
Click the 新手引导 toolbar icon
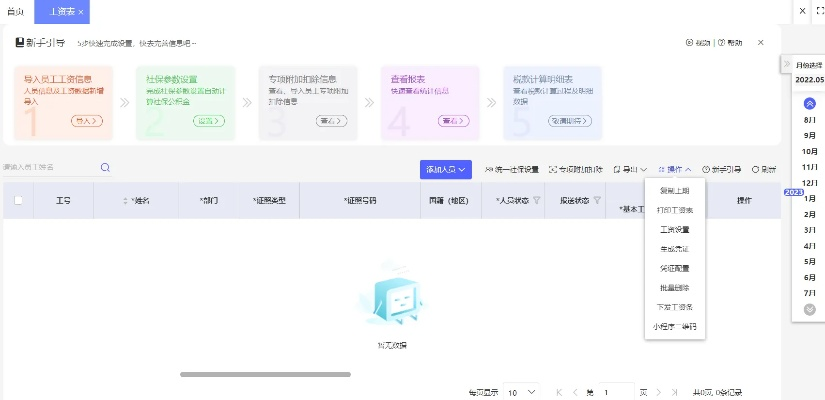coord(706,169)
